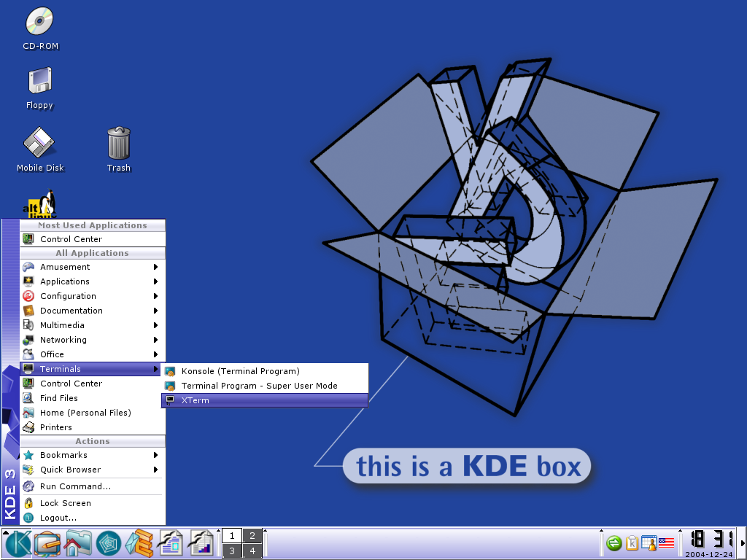Open the OpenOffice Writer panel icon
This screenshot has height=560, width=747.
pyautogui.click(x=171, y=543)
